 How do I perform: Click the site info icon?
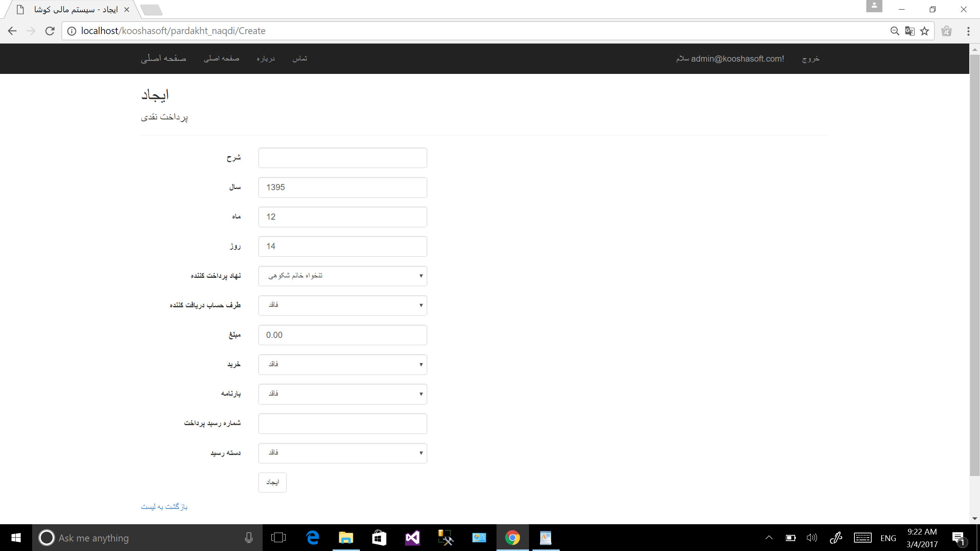pyautogui.click(x=72, y=31)
